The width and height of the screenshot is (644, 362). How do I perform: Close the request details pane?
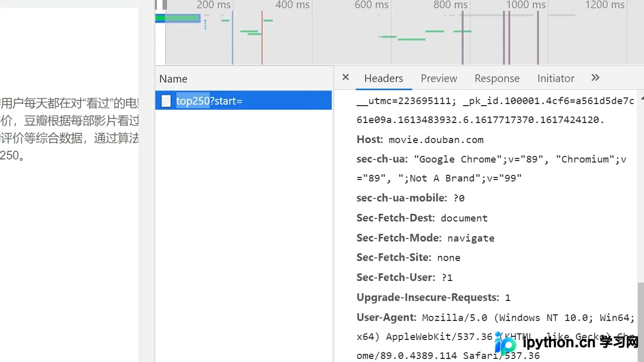(346, 77)
